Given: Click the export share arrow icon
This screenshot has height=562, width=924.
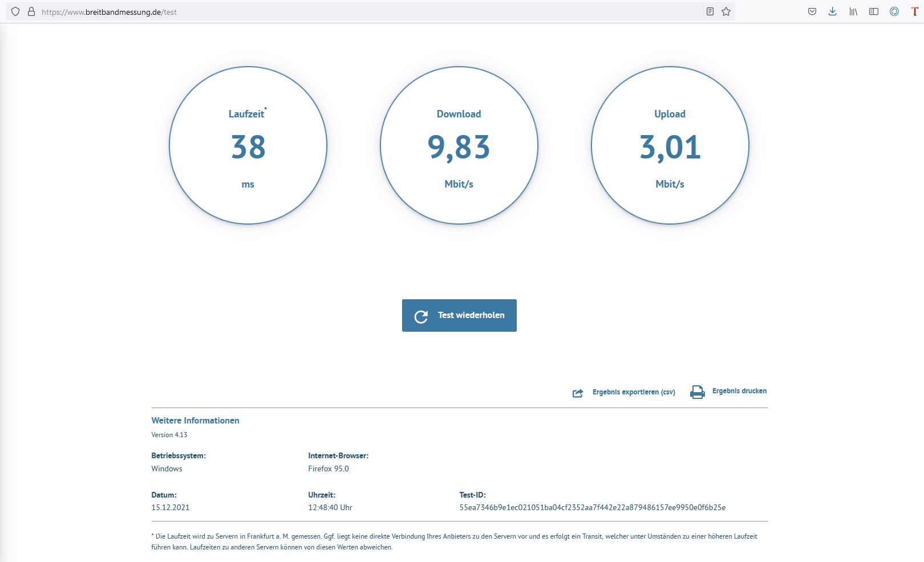Looking at the screenshot, I should [578, 393].
